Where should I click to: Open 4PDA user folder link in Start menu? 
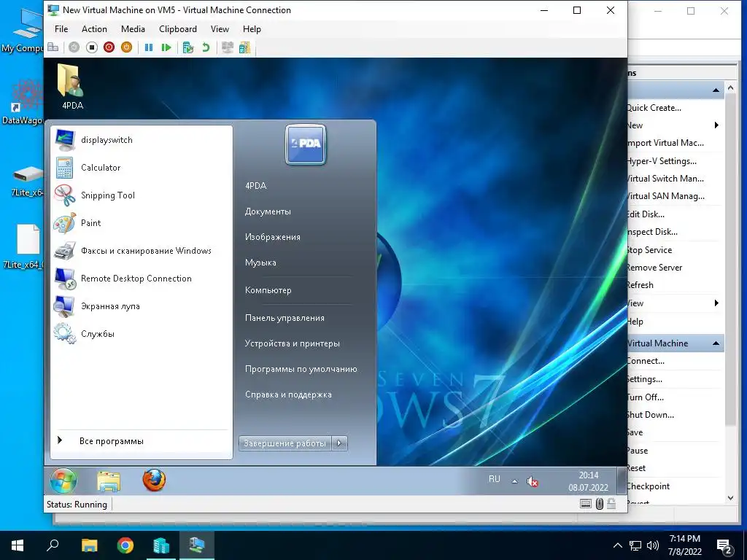(256, 186)
